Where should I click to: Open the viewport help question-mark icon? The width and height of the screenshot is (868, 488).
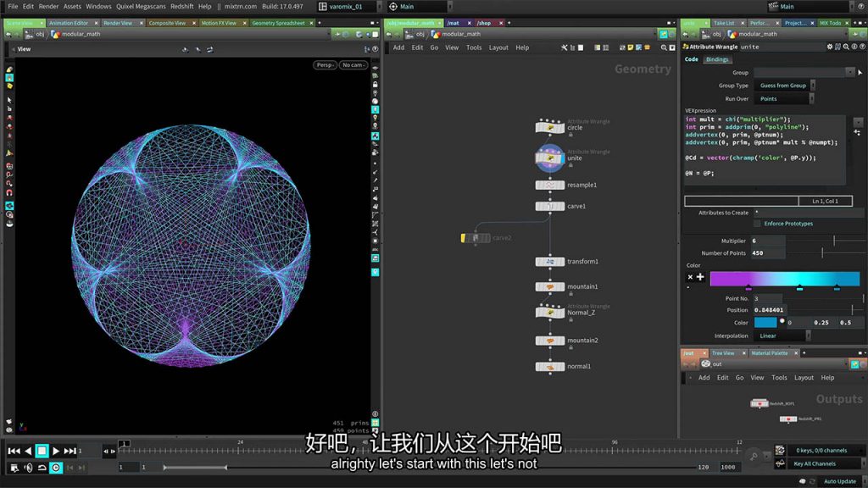376,49
